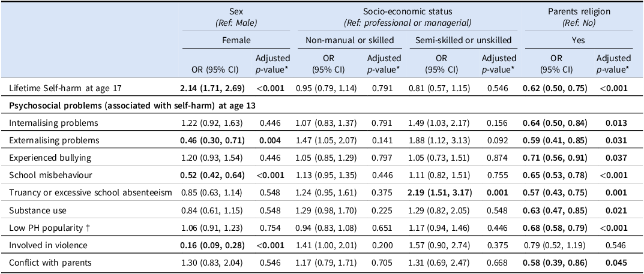Click the Involved in violence row label
644x274 pixels.
(x=48, y=245)
